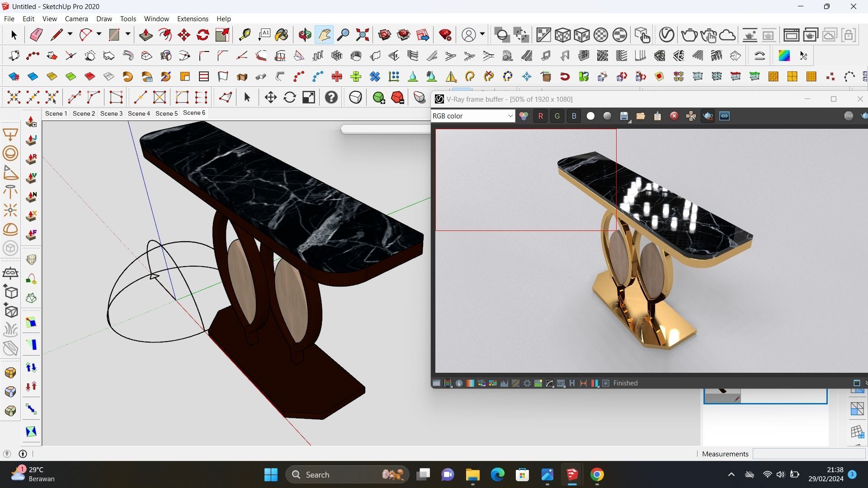This screenshot has width=868, height=488.
Task: Activate Zoom Extents tool
Action: tap(362, 35)
